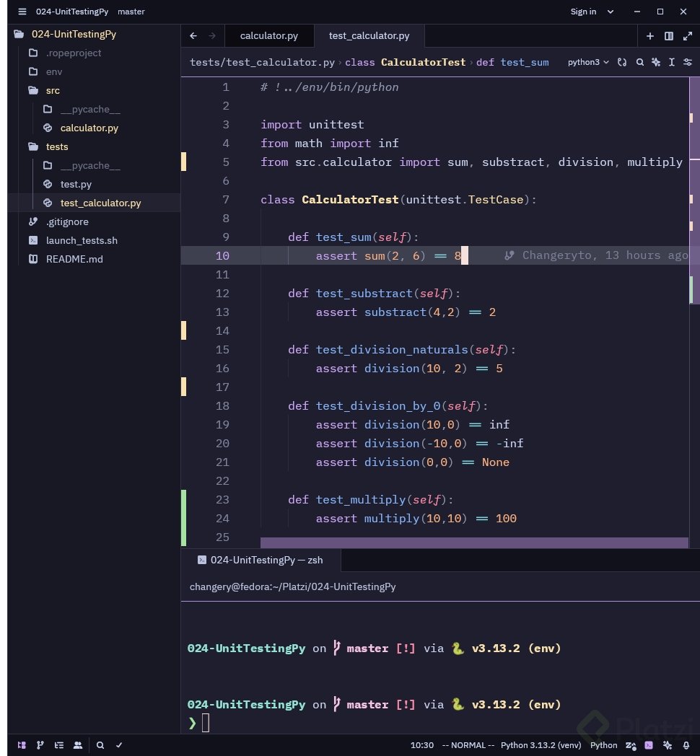The height and width of the screenshot is (756, 700).
Task: Click the yellow git change marker at line 5
Action: [x=183, y=162]
